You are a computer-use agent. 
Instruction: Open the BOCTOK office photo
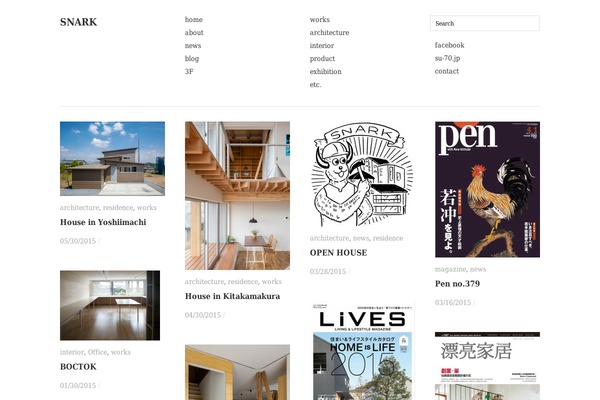(110, 305)
